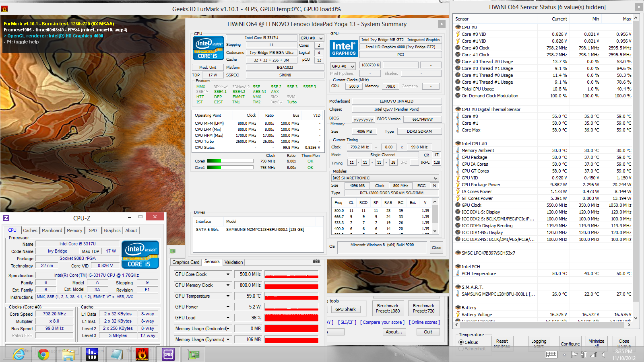The image size is (644, 362).
Task: Open the CPU #0 selector dropdown
Action: point(312,38)
